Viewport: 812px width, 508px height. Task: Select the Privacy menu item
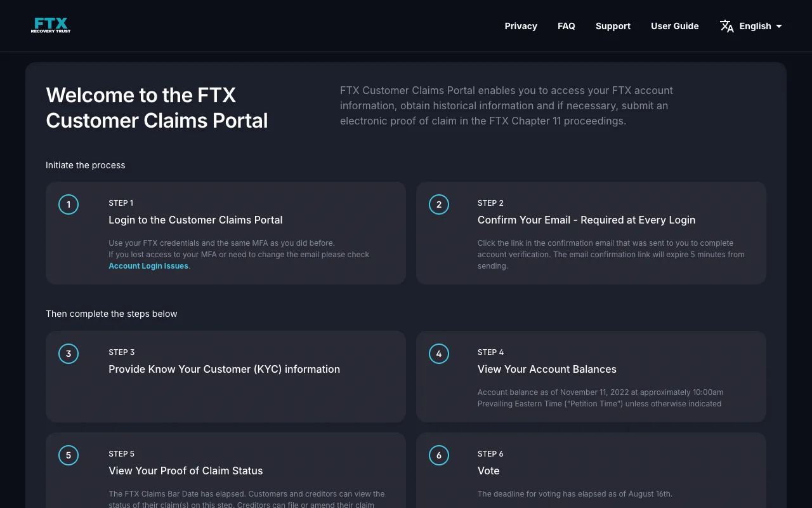click(x=521, y=26)
